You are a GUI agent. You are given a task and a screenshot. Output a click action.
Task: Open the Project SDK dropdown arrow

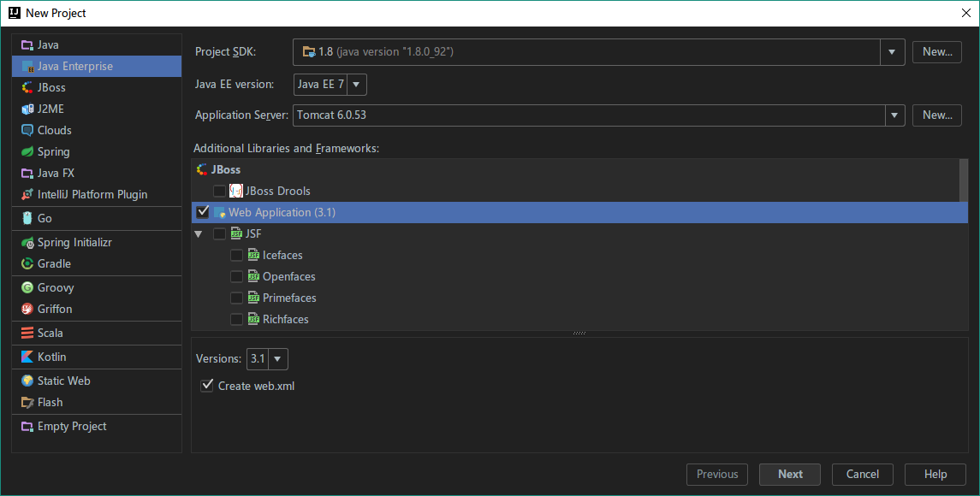(x=892, y=52)
